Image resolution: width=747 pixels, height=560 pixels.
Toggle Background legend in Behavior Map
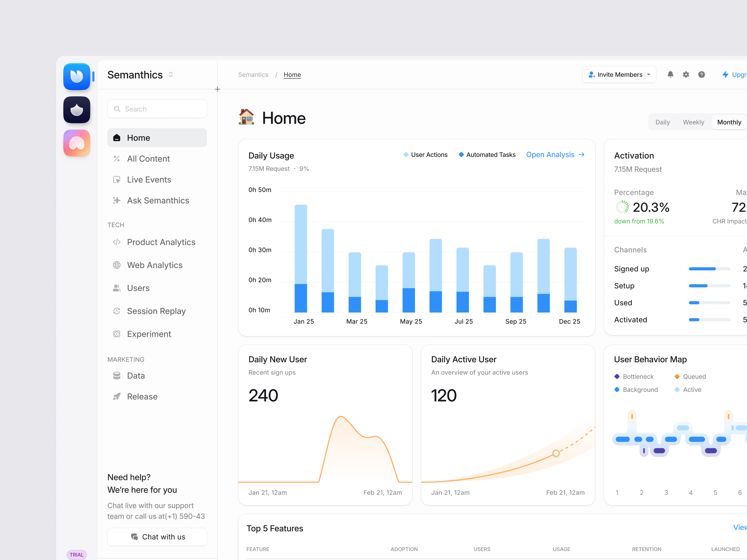tap(636, 389)
